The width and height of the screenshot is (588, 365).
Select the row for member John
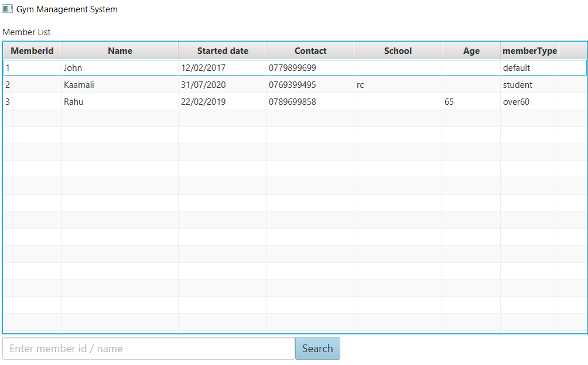coord(73,68)
